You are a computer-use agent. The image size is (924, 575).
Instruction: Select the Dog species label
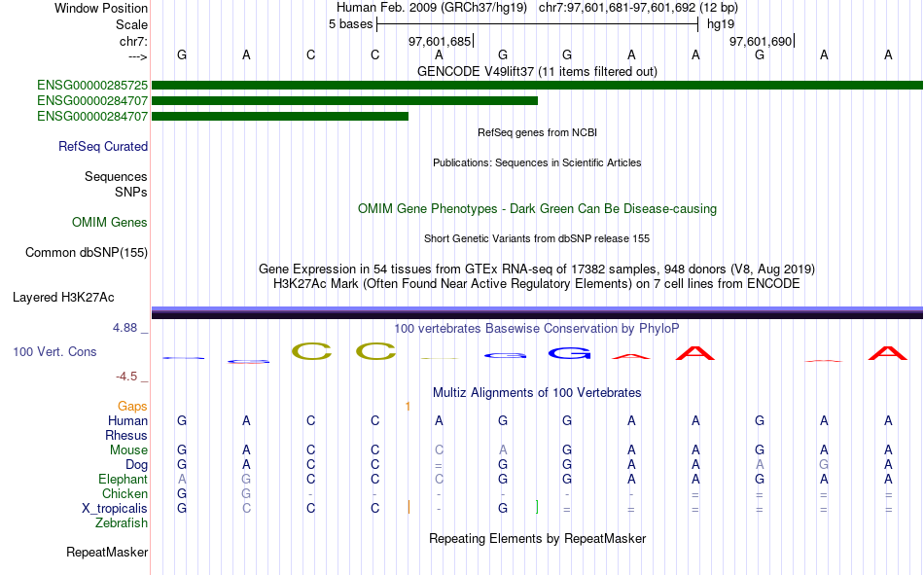coord(136,465)
